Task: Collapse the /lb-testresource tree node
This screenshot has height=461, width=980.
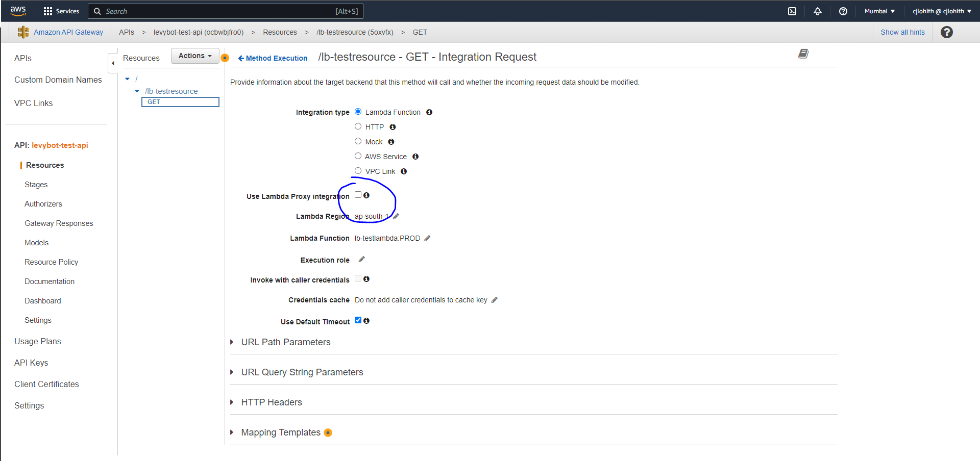Action: point(137,91)
